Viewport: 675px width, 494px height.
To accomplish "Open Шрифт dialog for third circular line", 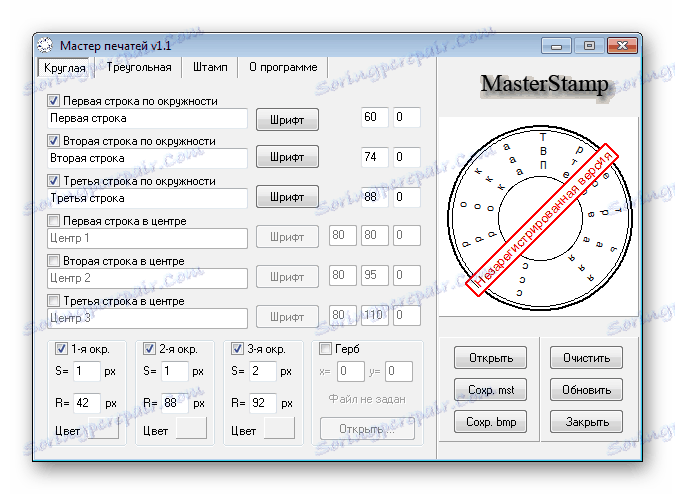I will [287, 197].
